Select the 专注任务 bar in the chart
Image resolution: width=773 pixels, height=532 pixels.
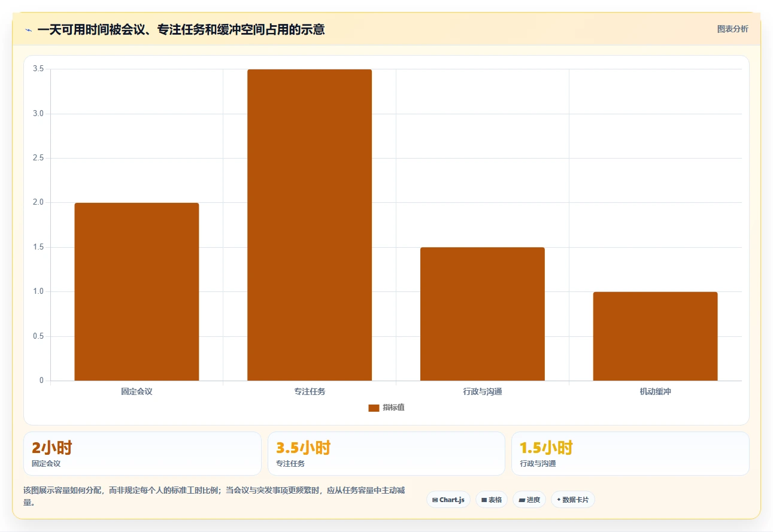(310, 225)
